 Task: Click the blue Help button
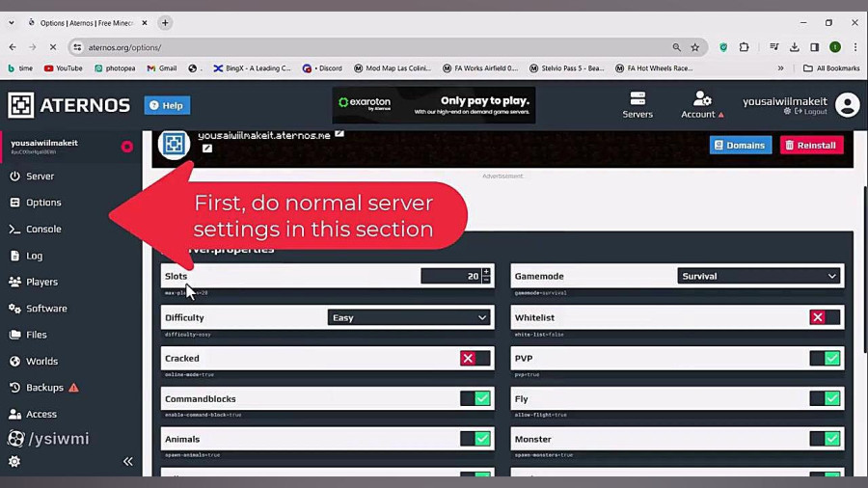click(167, 105)
